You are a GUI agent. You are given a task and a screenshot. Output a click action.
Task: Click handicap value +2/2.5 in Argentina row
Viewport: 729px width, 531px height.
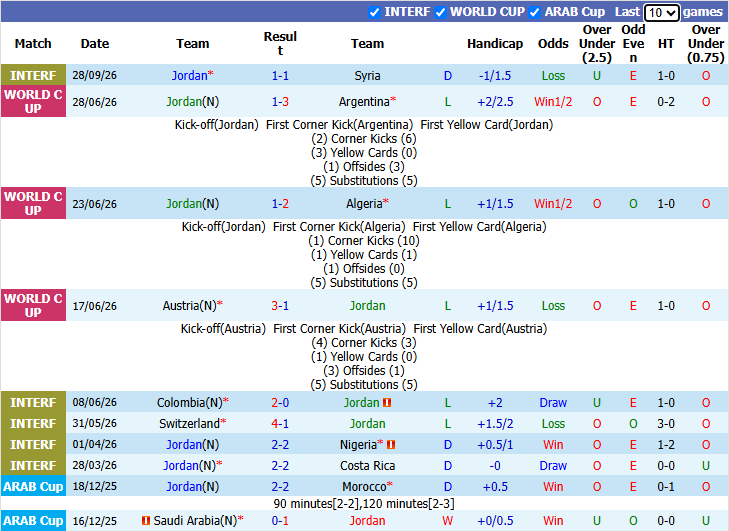pyautogui.click(x=495, y=101)
